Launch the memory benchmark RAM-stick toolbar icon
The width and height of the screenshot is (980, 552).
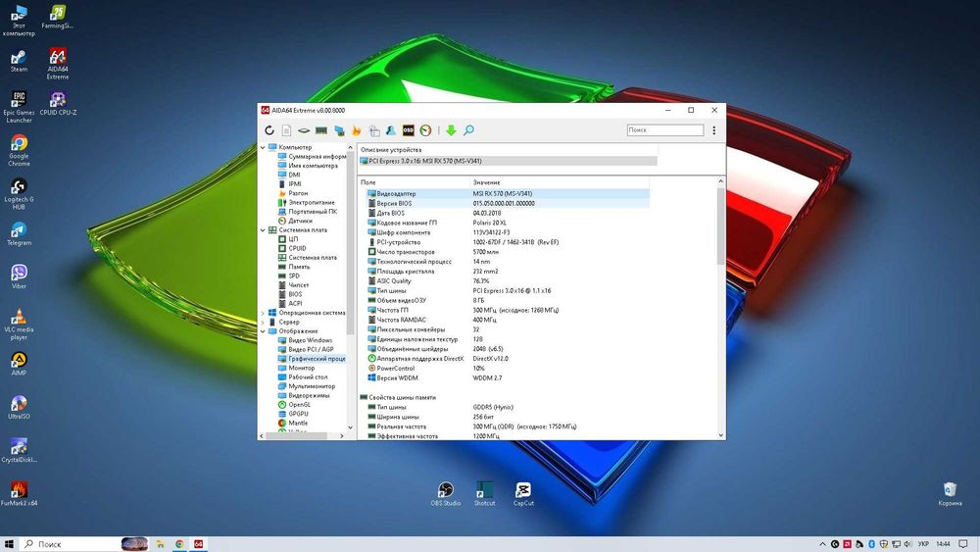pyautogui.click(x=321, y=130)
